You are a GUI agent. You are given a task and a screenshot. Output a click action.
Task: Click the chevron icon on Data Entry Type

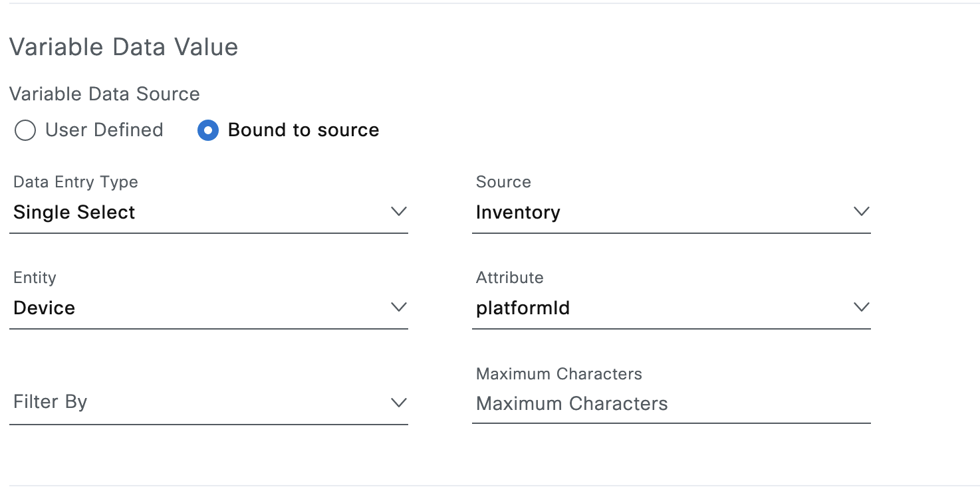click(x=399, y=211)
